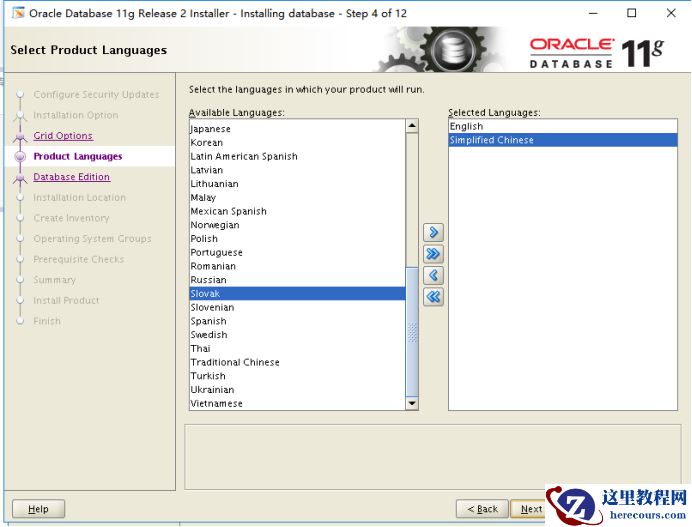692x527 pixels.
Task: Maximize the installer window
Action: (x=632, y=13)
